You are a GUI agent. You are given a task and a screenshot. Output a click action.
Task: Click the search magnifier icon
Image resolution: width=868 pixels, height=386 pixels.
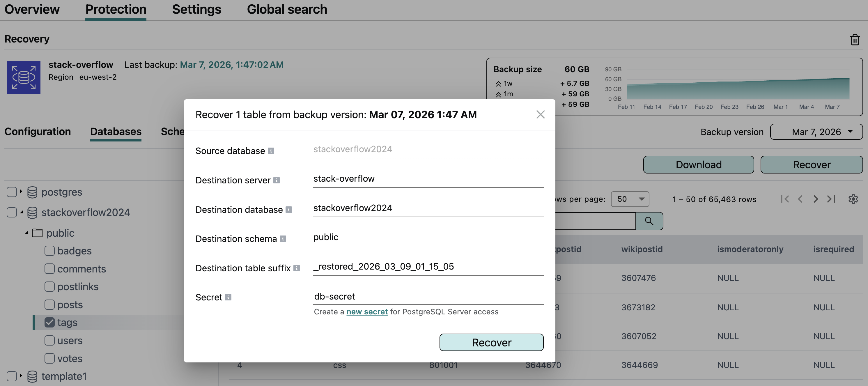pyautogui.click(x=649, y=221)
